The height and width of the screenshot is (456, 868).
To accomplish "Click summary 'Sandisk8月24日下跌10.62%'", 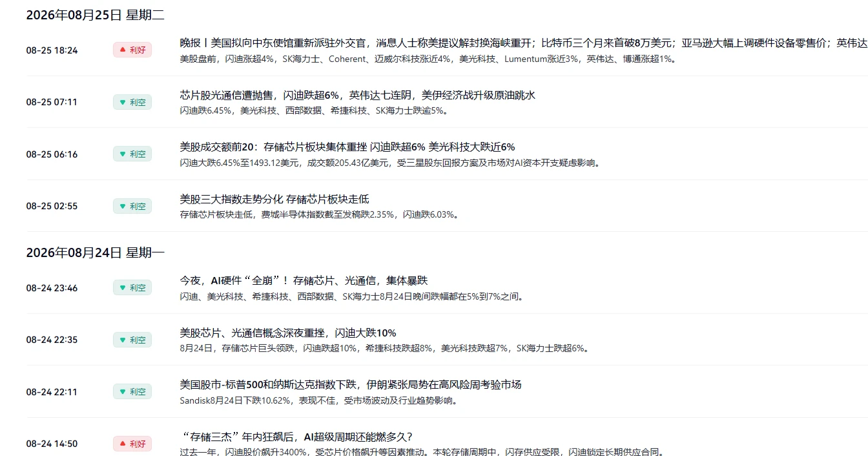I will tap(319, 400).
